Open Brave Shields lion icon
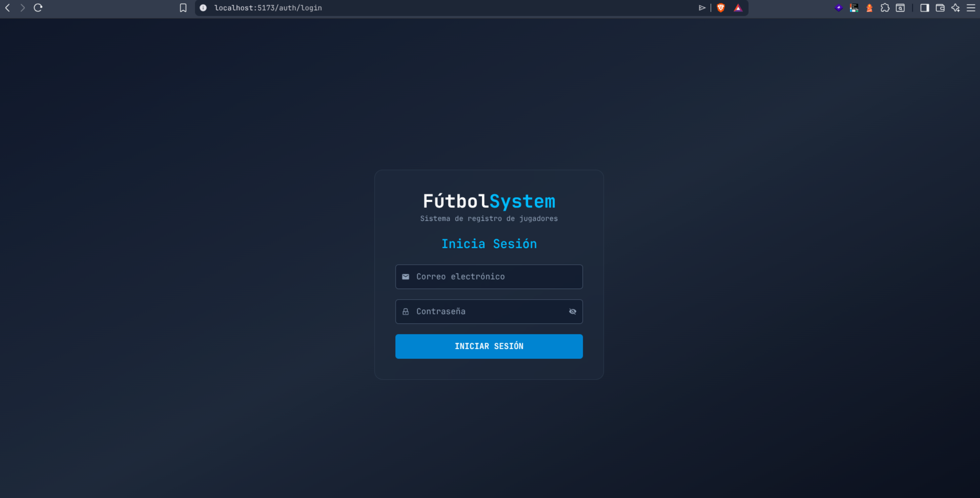This screenshot has height=498, width=980. coord(720,8)
